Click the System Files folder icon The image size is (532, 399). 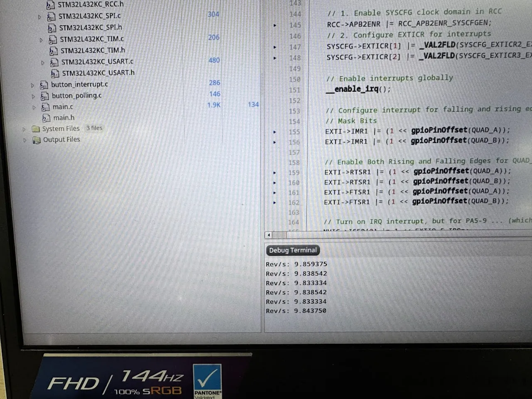click(36, 128)
